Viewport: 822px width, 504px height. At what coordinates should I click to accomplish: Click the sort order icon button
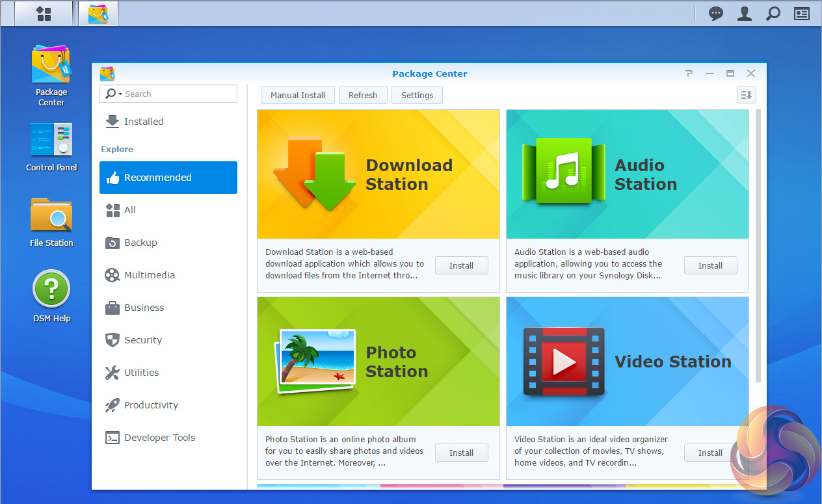tap(746, 95)
